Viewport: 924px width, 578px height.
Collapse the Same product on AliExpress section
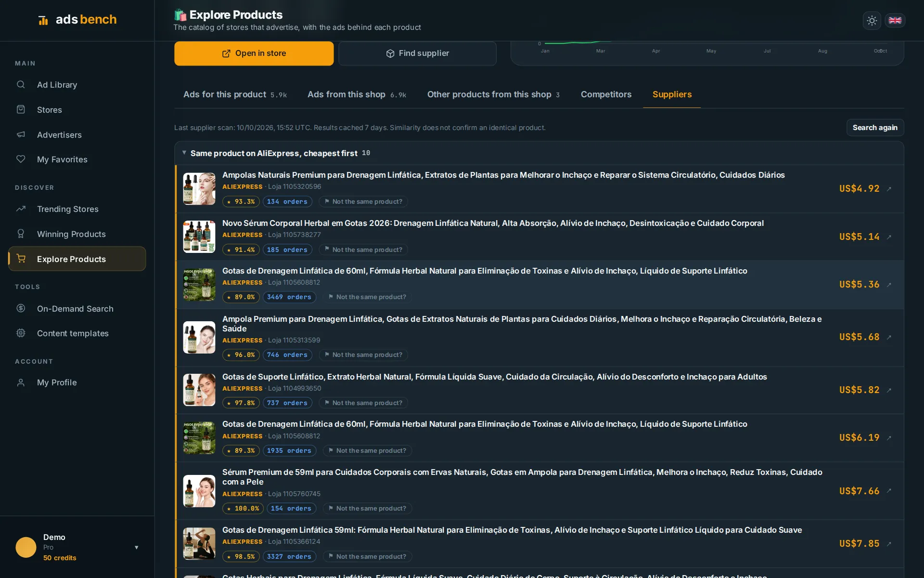[x=184, y=153]
